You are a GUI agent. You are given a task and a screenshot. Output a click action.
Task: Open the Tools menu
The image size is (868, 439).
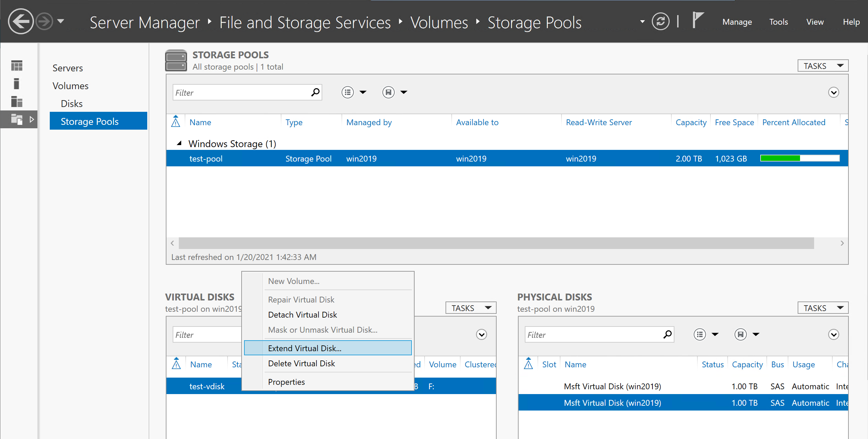(778, 22)
